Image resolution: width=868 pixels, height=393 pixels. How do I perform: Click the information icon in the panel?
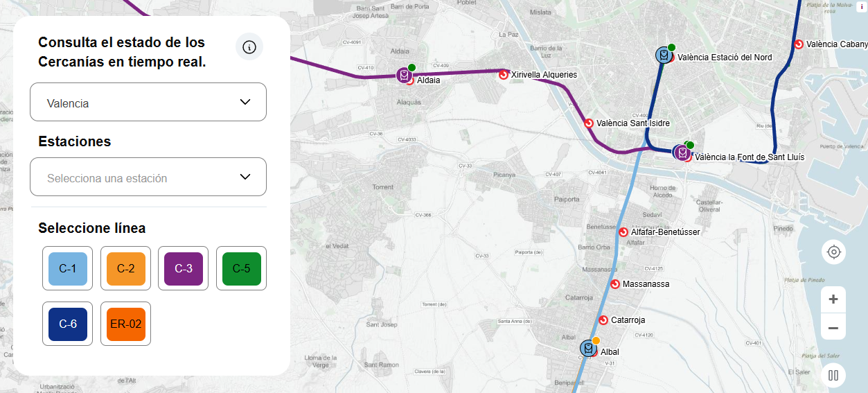click(x=249, y=47)
